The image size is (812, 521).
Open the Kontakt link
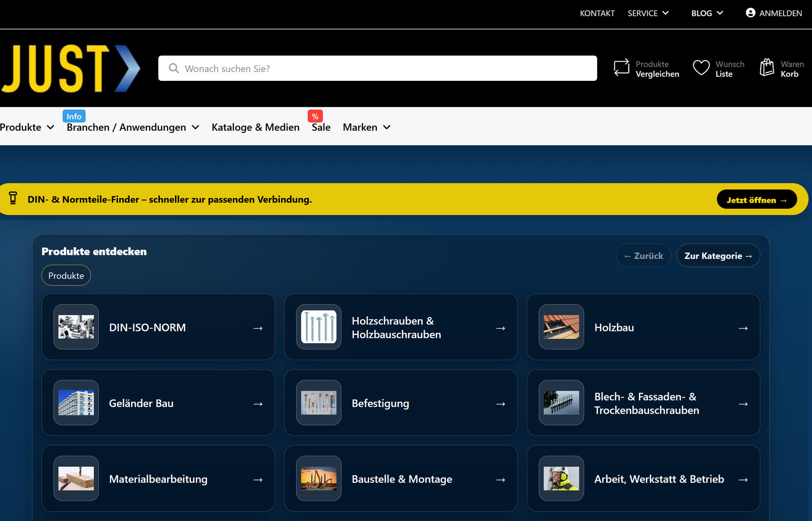[x=597, y=13]
